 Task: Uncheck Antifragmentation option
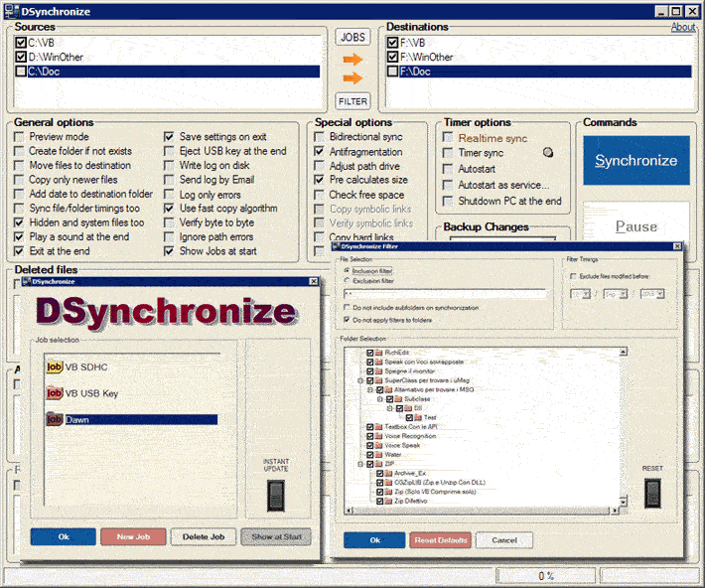point(319,152)
